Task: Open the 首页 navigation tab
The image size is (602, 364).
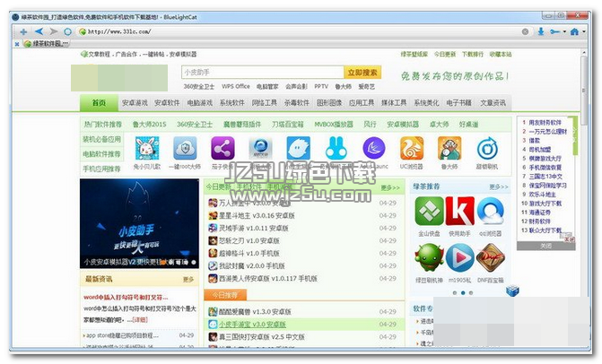Action: click(99, 103)
